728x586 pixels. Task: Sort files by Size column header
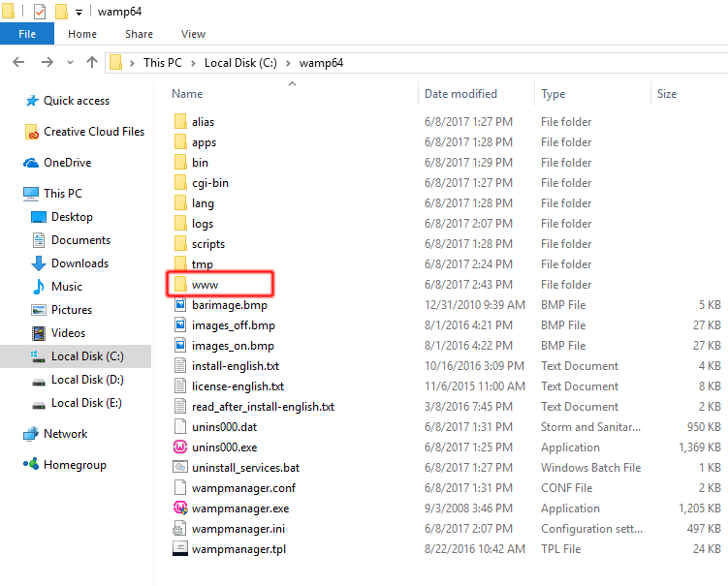667,94
